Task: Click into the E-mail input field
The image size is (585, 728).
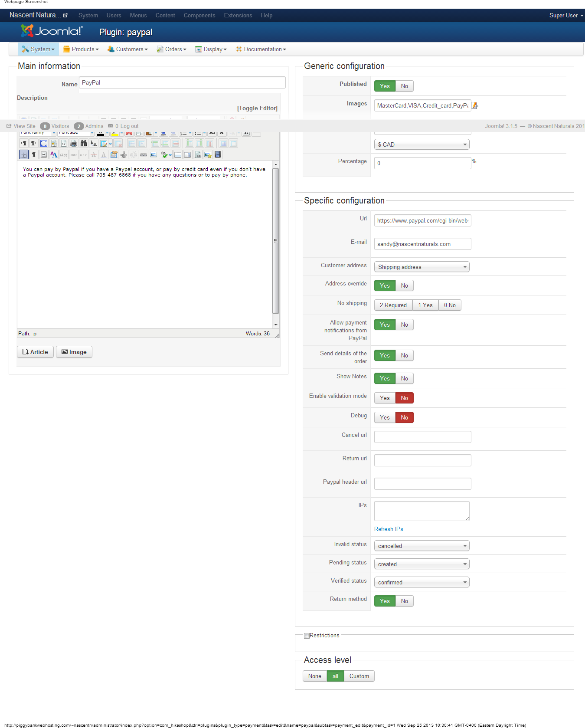Action: (x=423, y=244)
